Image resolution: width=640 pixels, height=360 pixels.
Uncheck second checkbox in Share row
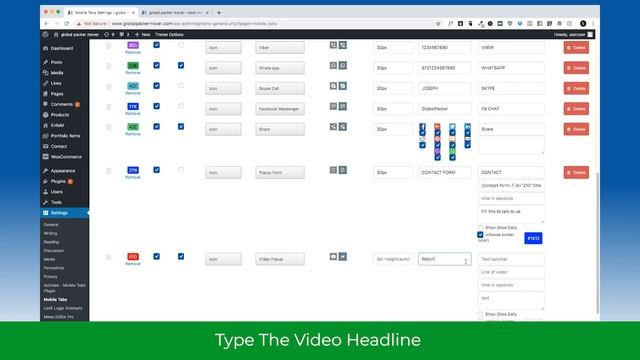point(181,127)
